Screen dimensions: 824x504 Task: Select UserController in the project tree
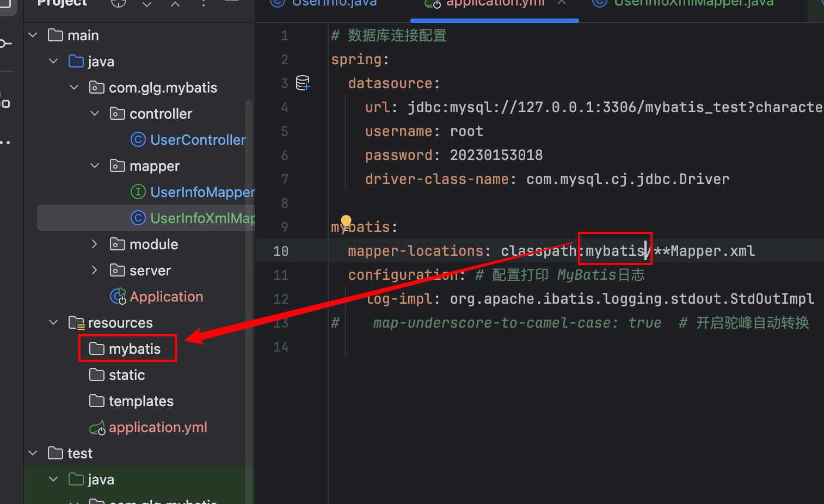point(198,140)
